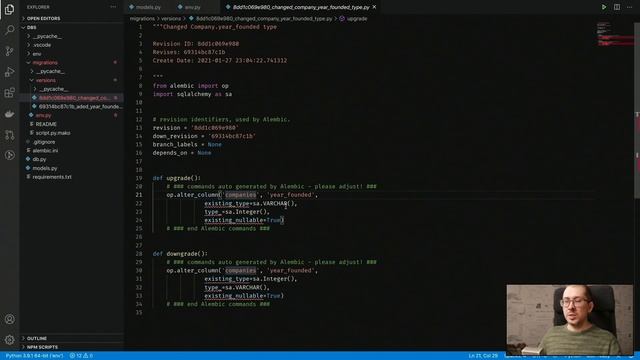Run the Python file with play button
The image size is (640, 360).
(604, 7)
